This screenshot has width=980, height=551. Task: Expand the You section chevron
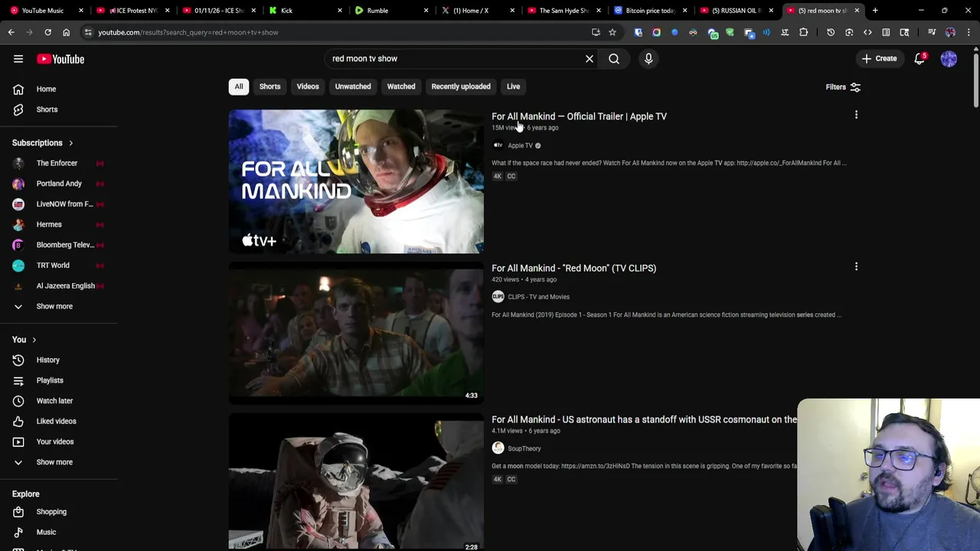coord(34,340)
